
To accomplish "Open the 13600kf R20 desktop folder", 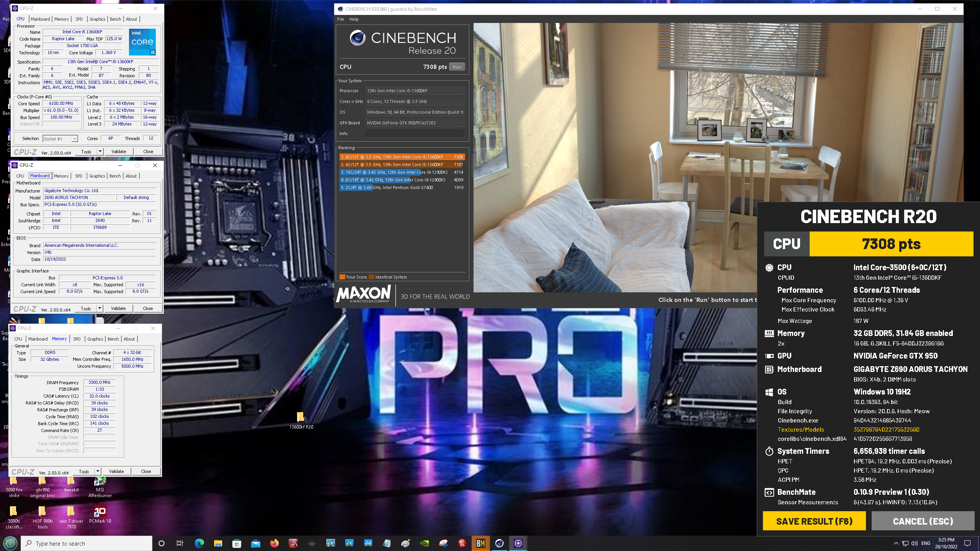I will pyautogui.click(x=301, y=421).
